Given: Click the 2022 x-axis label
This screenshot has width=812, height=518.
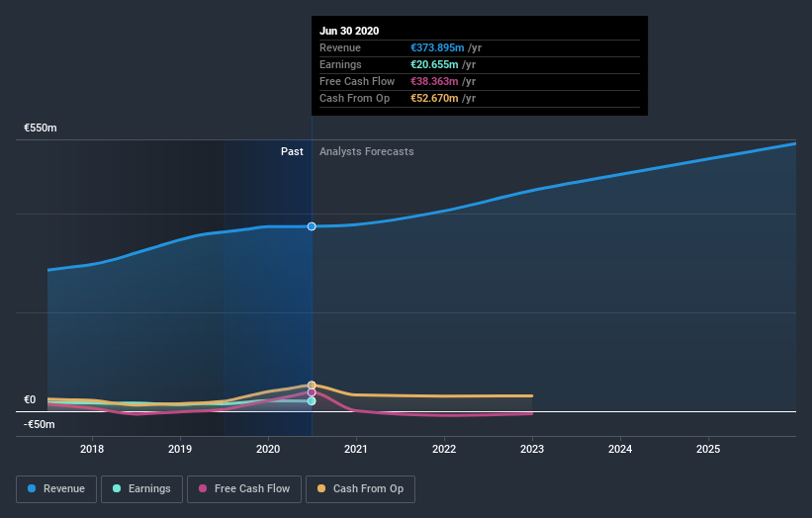Looking at the screenshot, I should (444, 449).
